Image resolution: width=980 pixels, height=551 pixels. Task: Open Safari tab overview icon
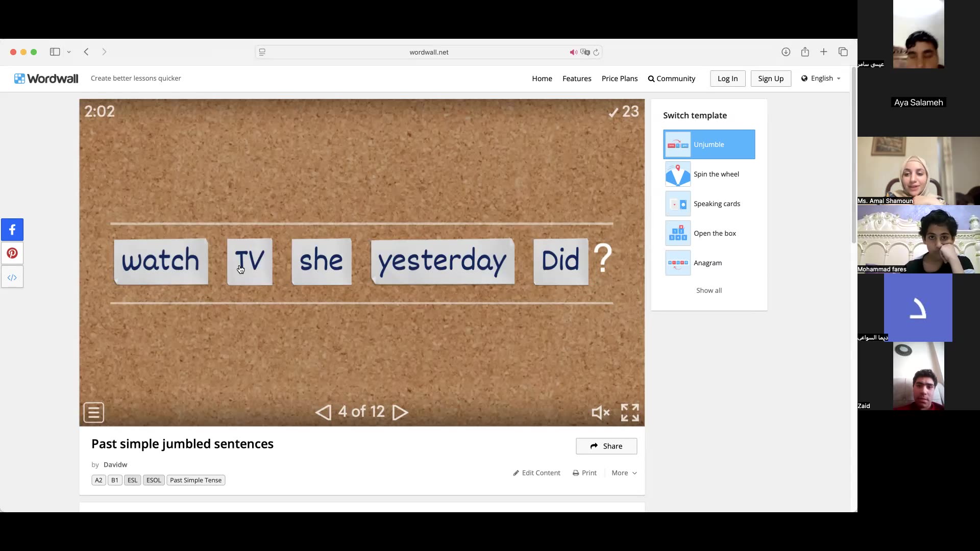[x=843, y=52]
